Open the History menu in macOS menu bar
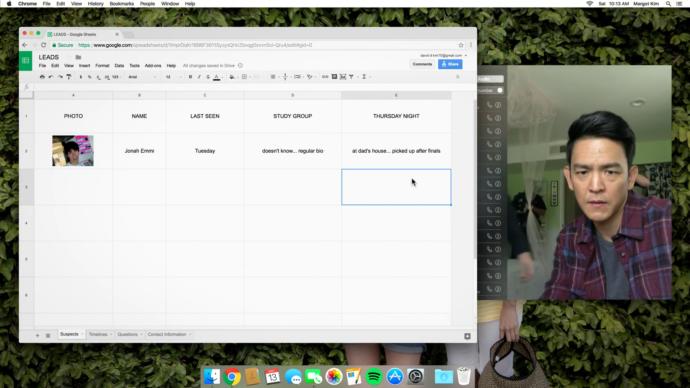The image size is (690, 388). 95,4
